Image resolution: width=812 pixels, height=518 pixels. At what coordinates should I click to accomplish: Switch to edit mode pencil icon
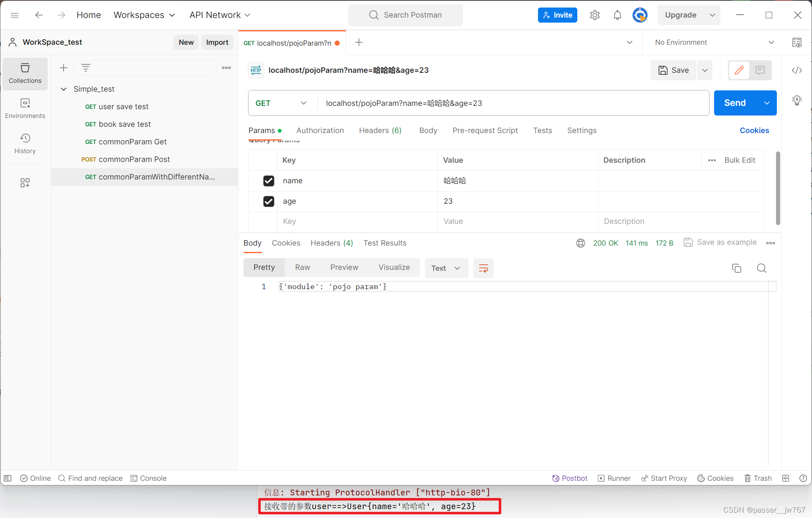click(739, 70)
